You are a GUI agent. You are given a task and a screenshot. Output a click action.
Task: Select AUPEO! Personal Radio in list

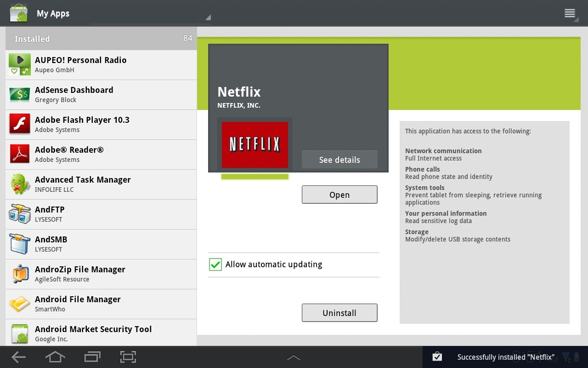coord(101,65)
